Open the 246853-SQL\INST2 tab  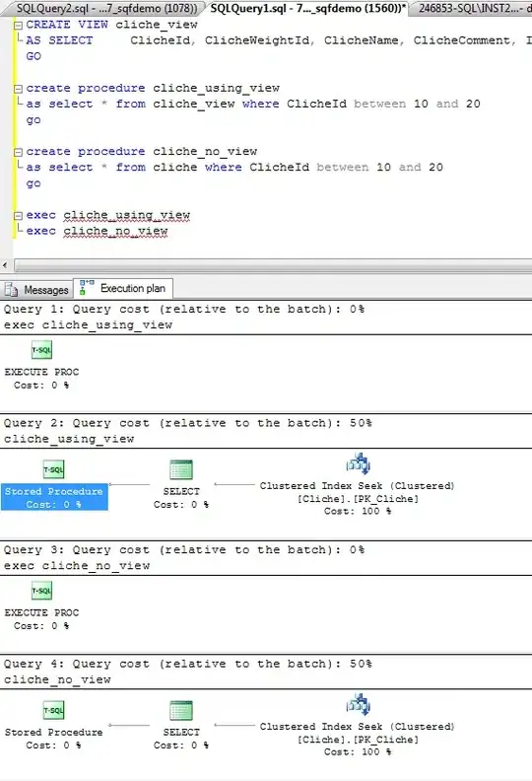(x=473, y=9)
